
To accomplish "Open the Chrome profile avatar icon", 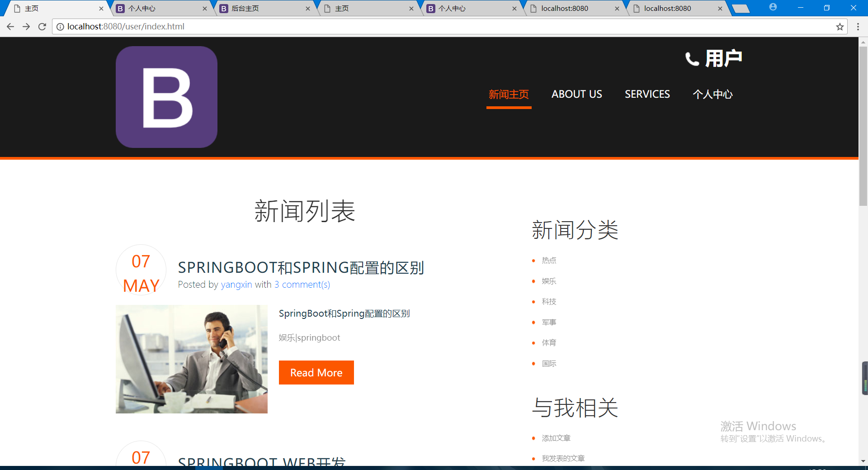I will pos(773,7).
